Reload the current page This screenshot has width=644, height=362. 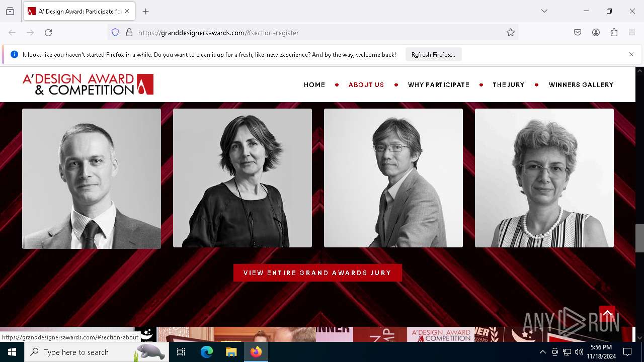click(x=48, y=33)
